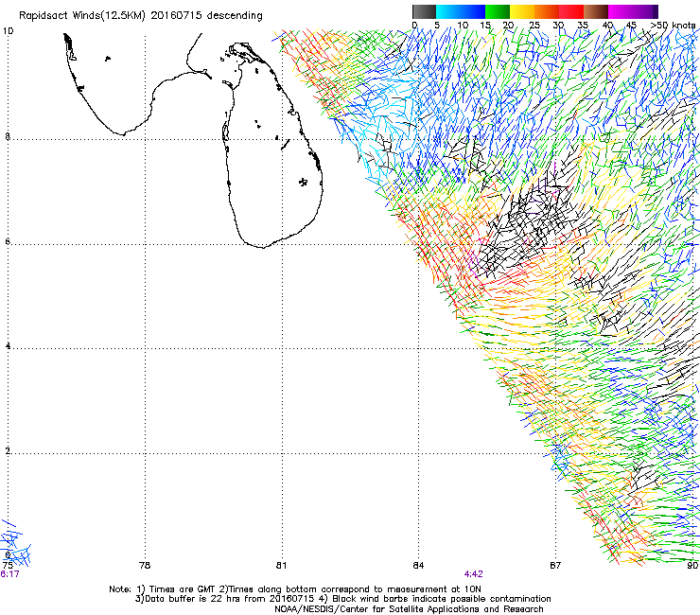Click the '>50 knots' legend label
Viewport: 700px width, 615px height.
tap(673, 25)
